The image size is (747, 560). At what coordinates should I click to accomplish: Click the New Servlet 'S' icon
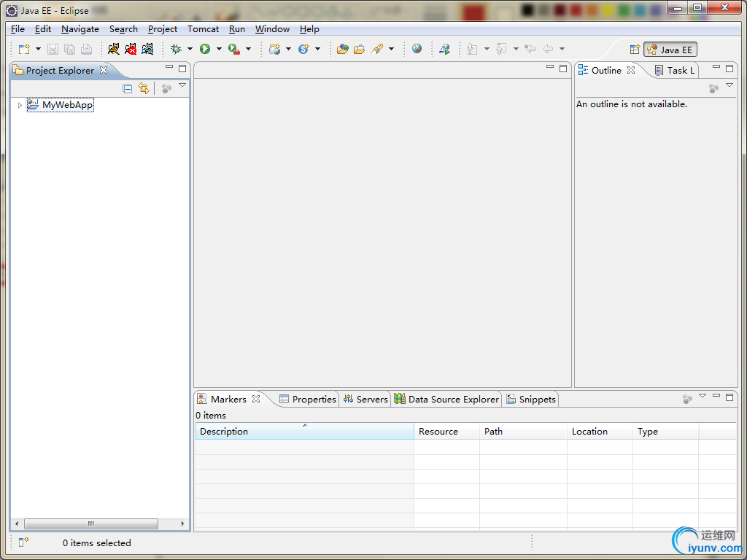coord(303,49)
